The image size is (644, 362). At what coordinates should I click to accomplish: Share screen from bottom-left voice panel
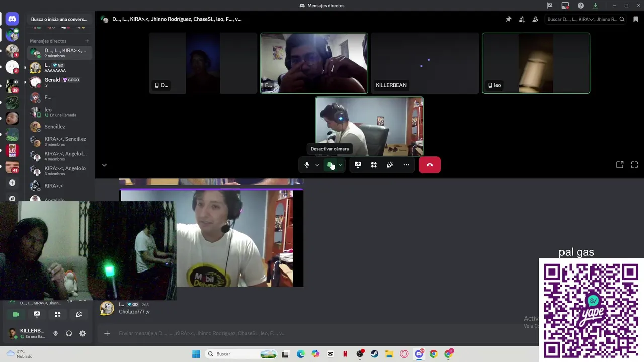point(37,314)
